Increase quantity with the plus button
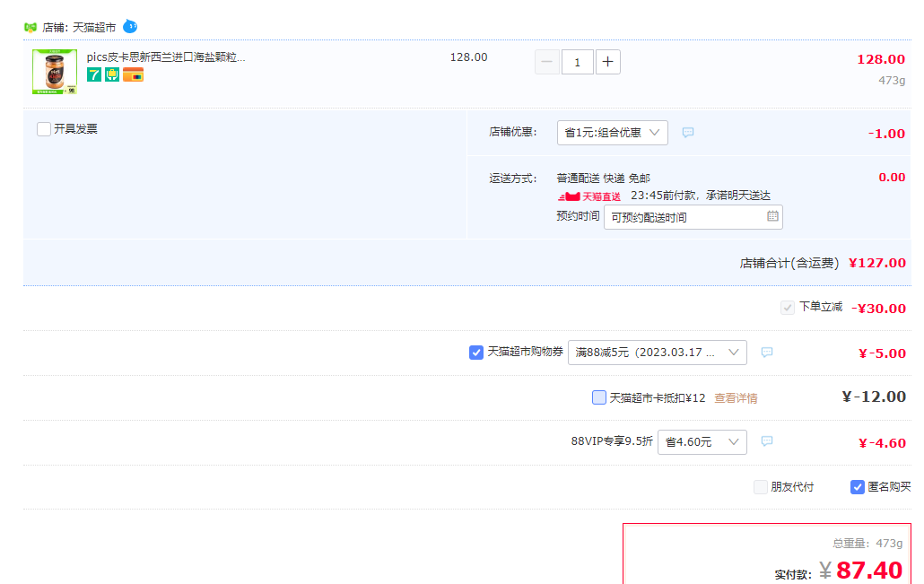This screenshot has height=584, width=924. [608, 62]
